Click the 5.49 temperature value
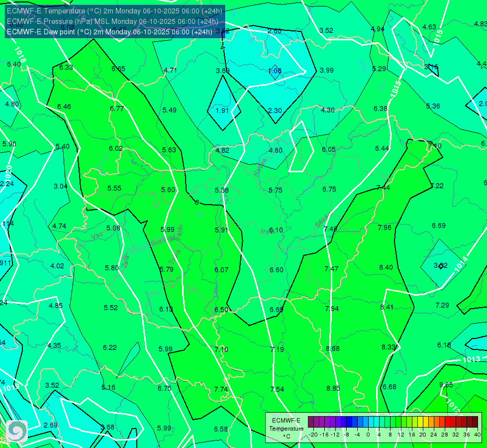Screen dimensions: 487x448 coord(170,110)
